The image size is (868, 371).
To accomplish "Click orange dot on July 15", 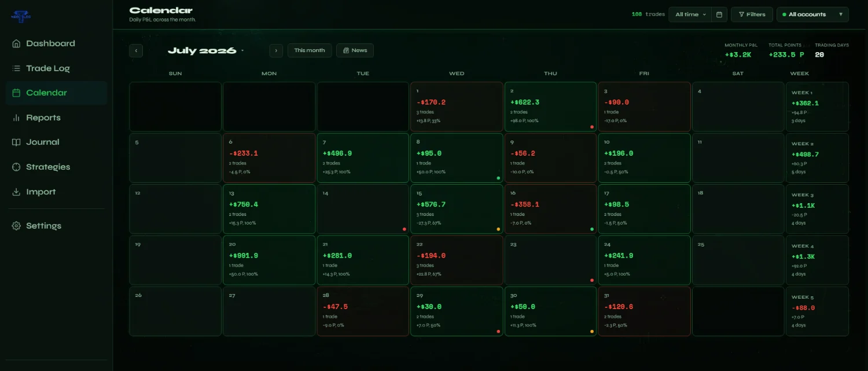I will (498, 229).
